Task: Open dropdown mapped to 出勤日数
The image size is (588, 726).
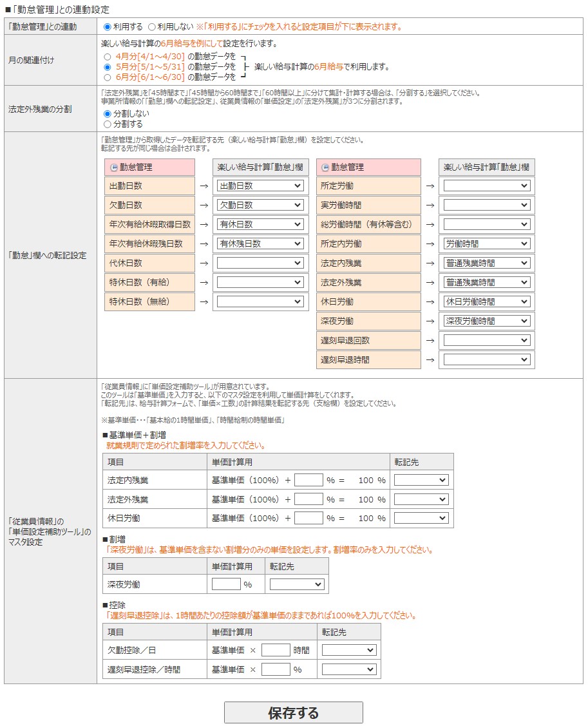Action: point(260,186)
